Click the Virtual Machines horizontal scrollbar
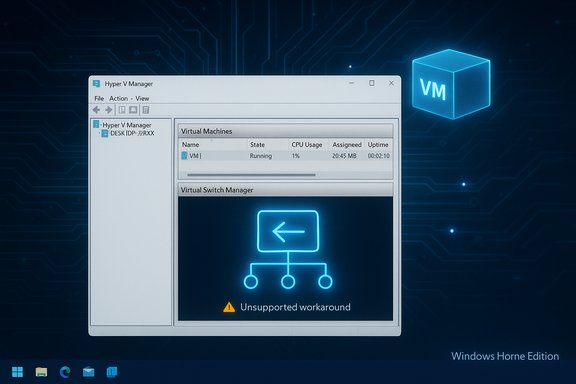 click(x=251, y=175)
